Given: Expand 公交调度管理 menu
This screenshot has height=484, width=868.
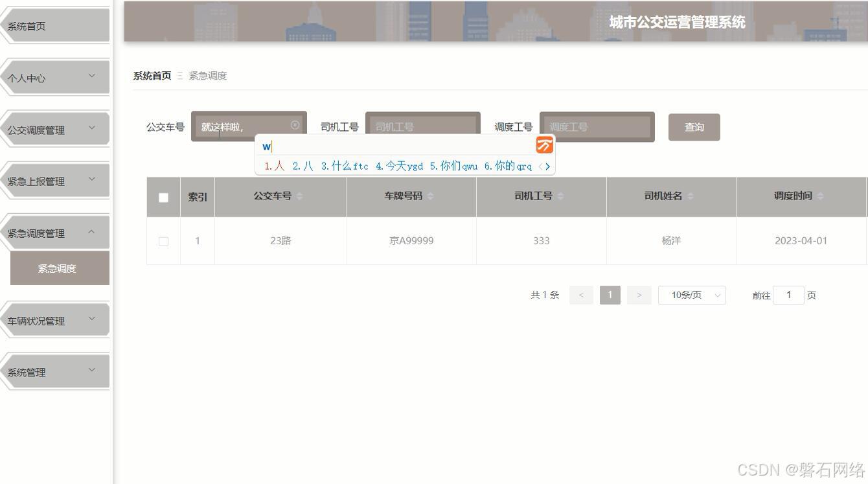Looking at the screenshot, I should pyautogui.click(x=55, y=129).
